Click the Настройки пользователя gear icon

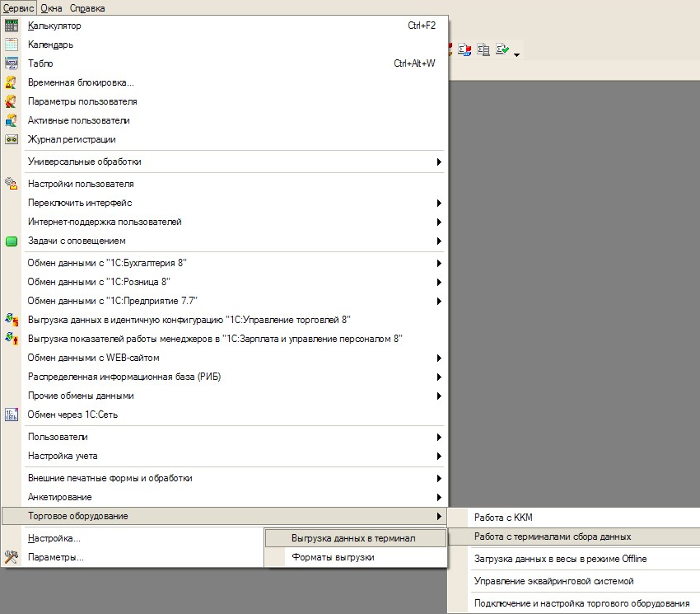pos(12,184)
